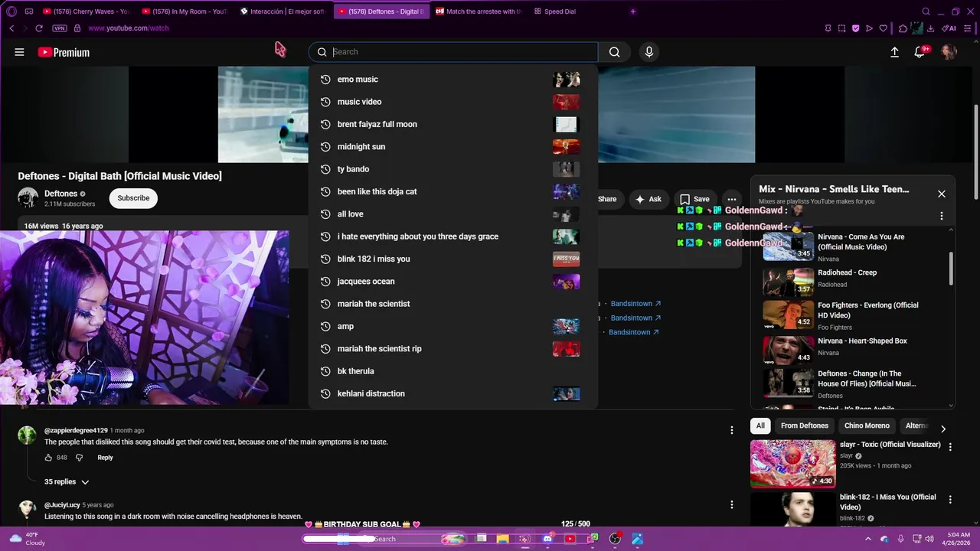This screenshot has height=551, width=980.
Task: Start voice search with the microphone icon
Action: (649, 52)
